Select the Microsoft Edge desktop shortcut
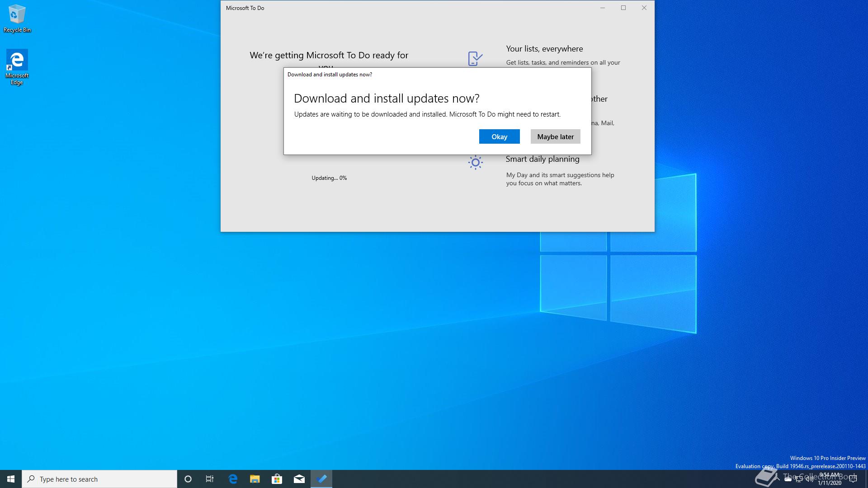 coord(17,67)
